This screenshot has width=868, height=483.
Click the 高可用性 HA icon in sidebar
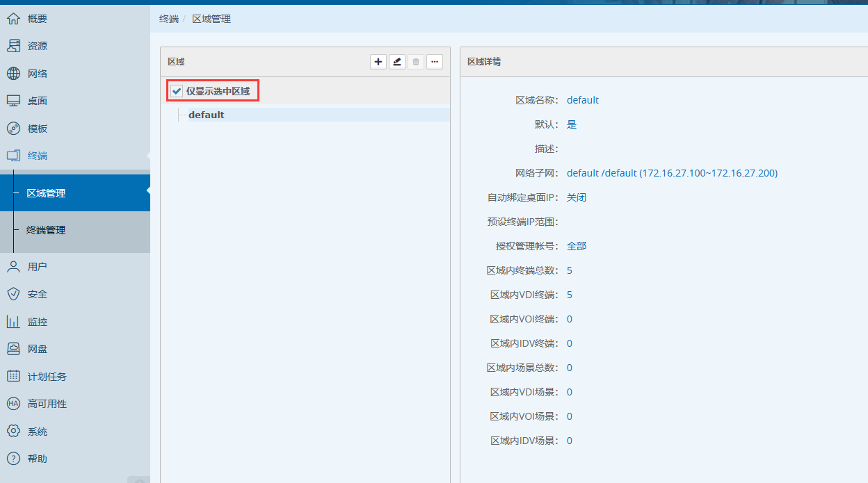tap(13, 404)
